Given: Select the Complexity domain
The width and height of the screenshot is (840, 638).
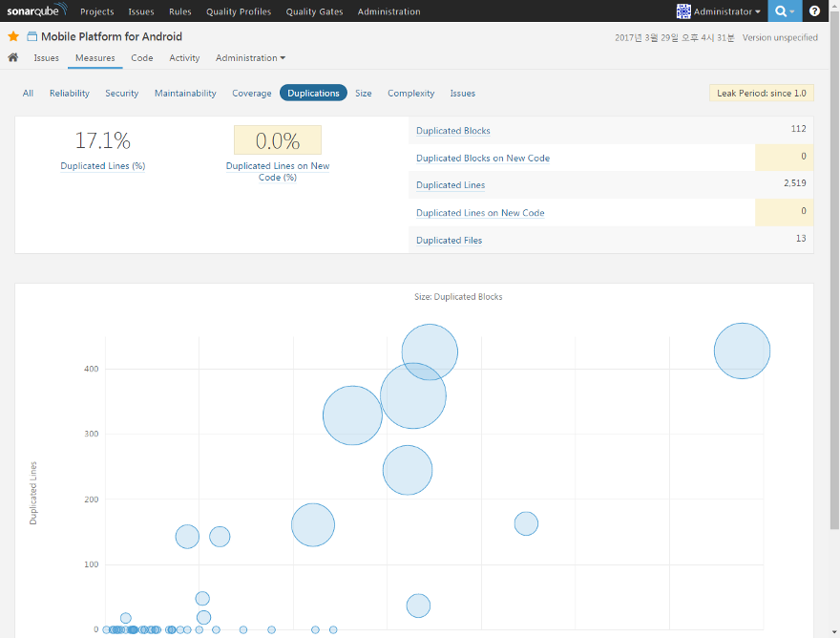Looking at the screenshot, I should pyautogui.click(x=410, y=93).
